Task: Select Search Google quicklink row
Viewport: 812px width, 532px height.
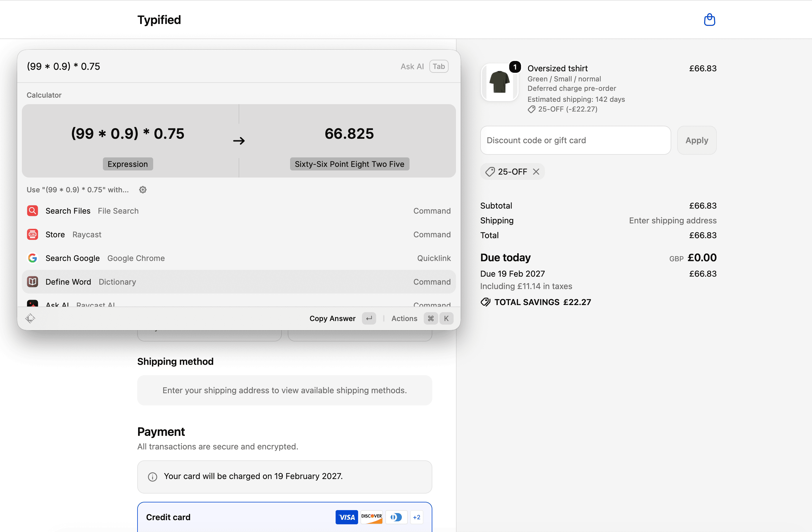Action: (x=239, y=258)
